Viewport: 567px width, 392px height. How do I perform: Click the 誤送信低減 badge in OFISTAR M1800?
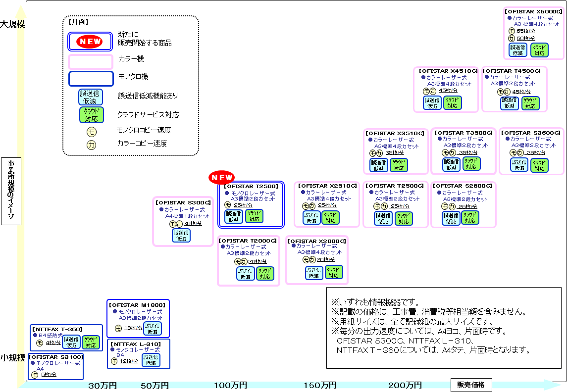click(x=152, y=329)
